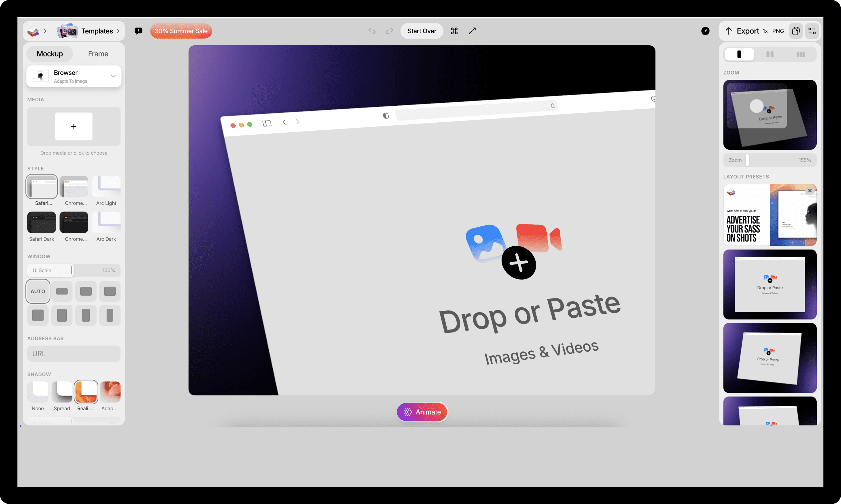
Task: Select the narrowest portrait window ratio icon
Action: (110, 315)
